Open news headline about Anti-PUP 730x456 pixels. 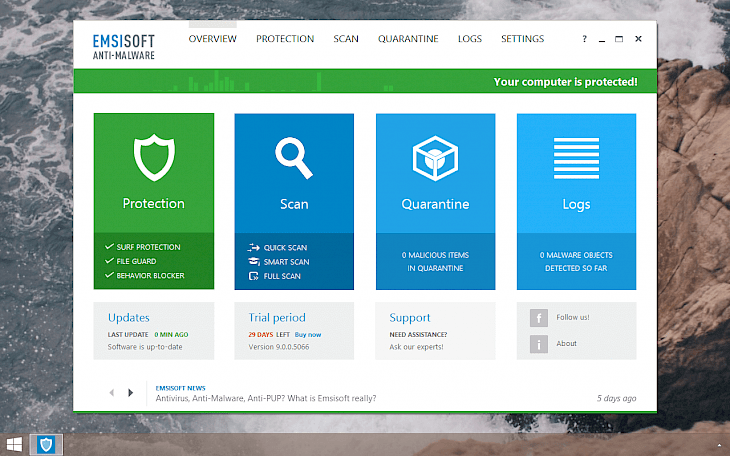click(266, 398)
